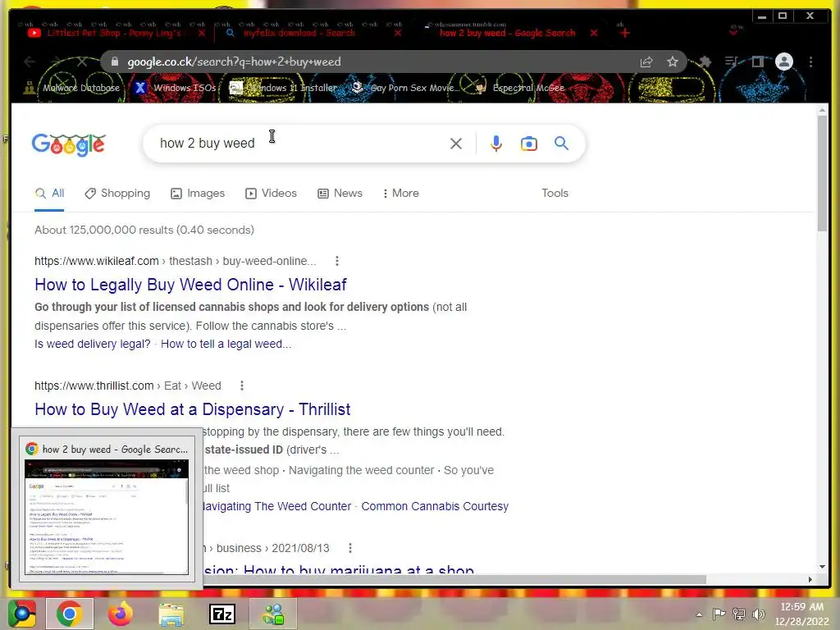Viewport: 840px width, 630px height.
Task: Open the network tray icon
Action: [x=739, y=614]
